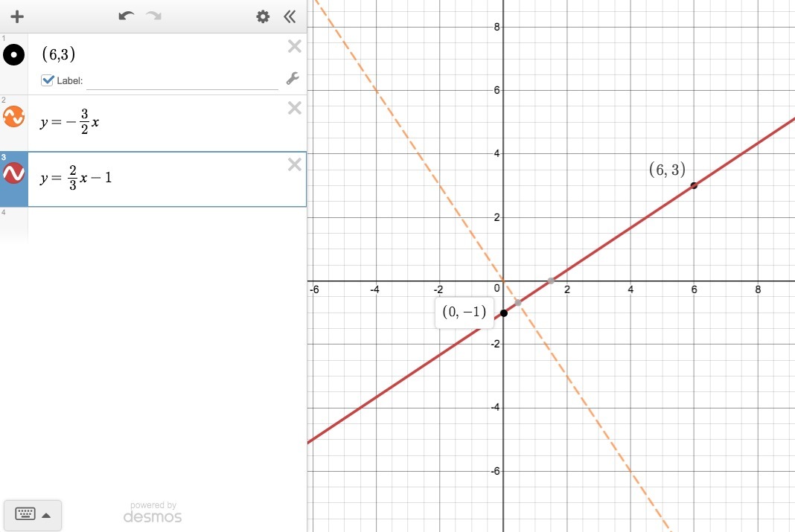Click the y-intercept point (0, -1)
795x532 pixels.
pos(503,313)
